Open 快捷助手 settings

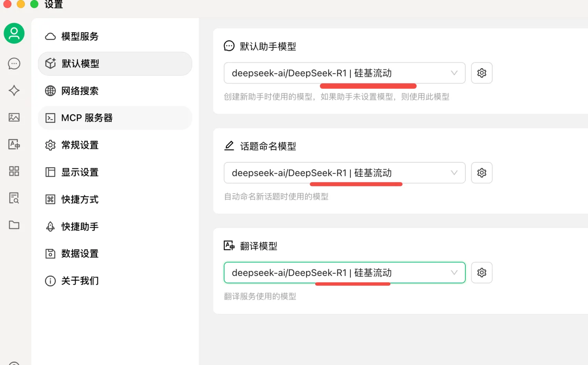(115, 227)
